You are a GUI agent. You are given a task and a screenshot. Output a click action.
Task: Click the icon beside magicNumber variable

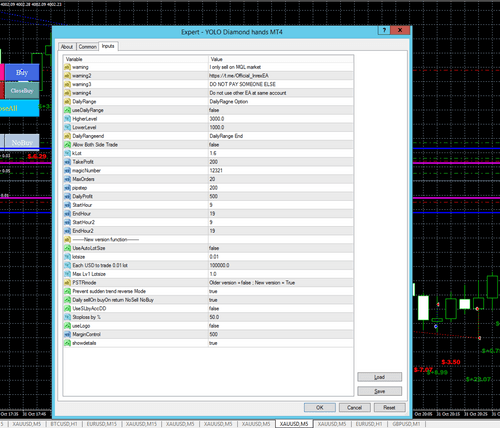coord(68,171)
